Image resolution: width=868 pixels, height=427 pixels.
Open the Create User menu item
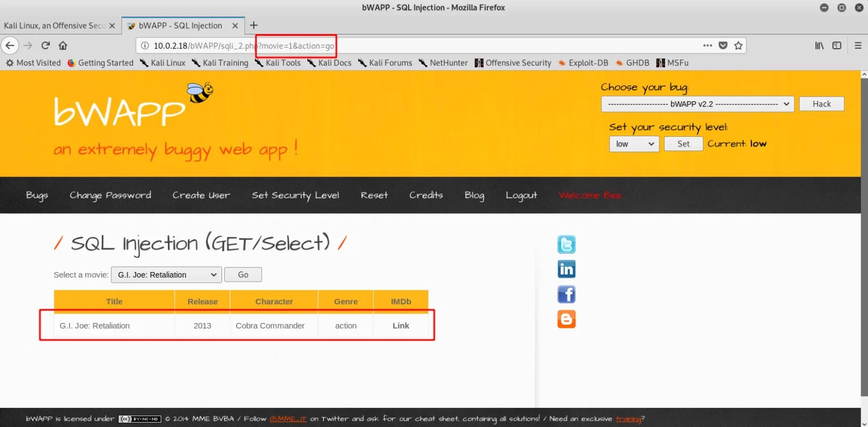tap(201, 195)
